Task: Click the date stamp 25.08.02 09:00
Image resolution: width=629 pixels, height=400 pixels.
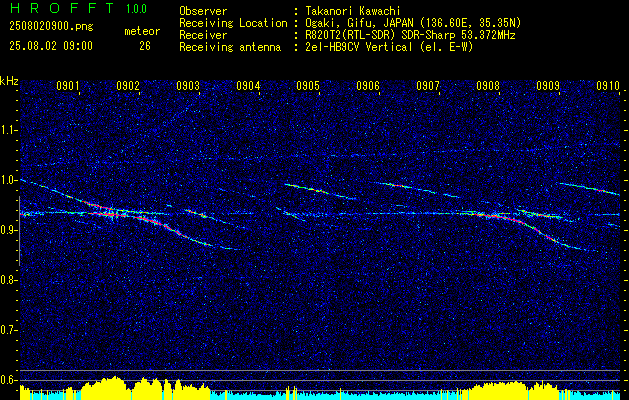Action: (51, 46)
